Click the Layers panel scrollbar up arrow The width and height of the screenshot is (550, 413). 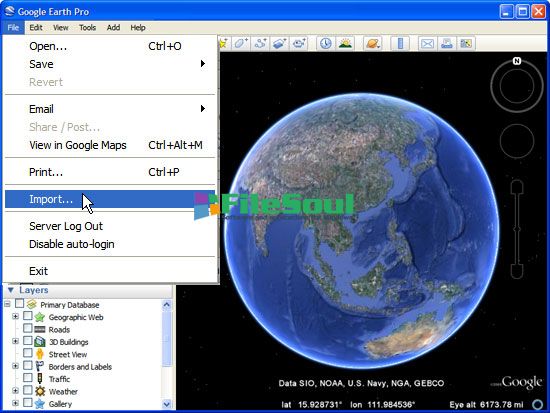point(167,304)
